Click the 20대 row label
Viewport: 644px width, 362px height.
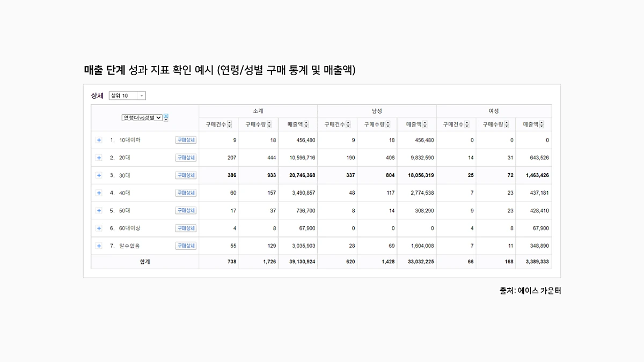[x=124, y=158]
